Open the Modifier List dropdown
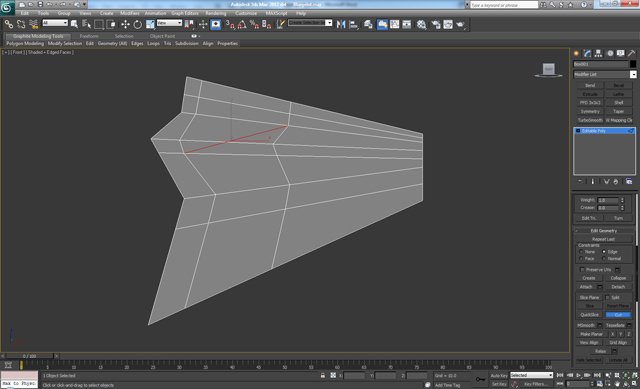 [605, 74]
